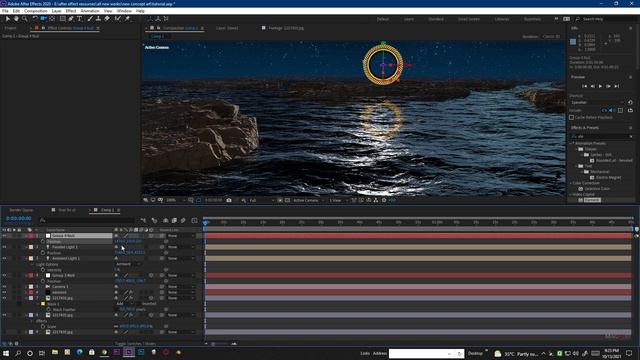
Task: Switch to the Render Queue tab
Action: pos(21,210)
